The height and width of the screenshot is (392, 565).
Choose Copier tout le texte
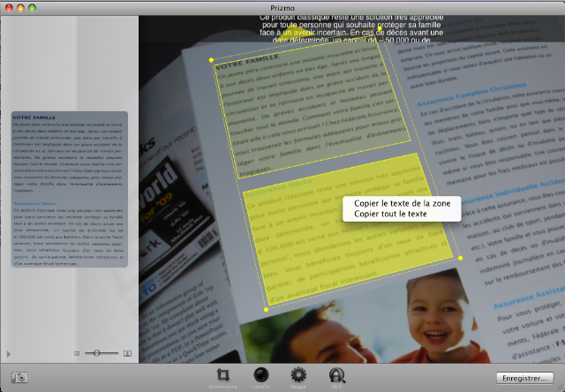coord(390,214)
